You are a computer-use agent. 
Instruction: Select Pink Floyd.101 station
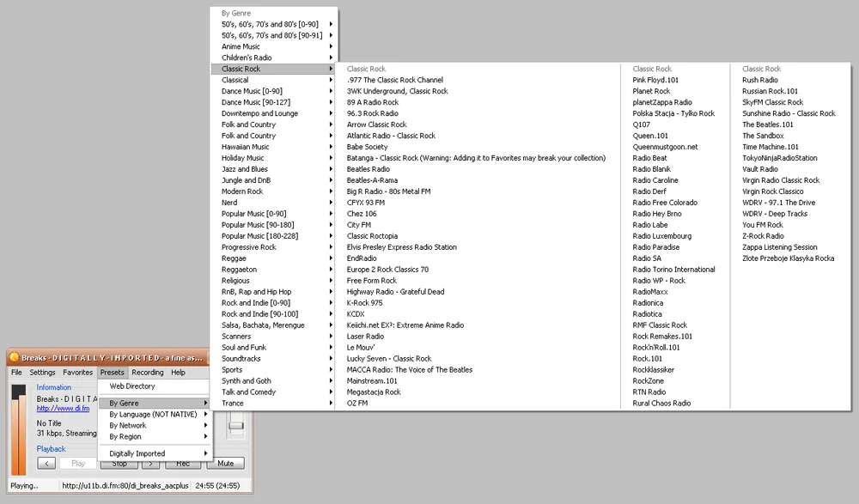tap(655, 80)
